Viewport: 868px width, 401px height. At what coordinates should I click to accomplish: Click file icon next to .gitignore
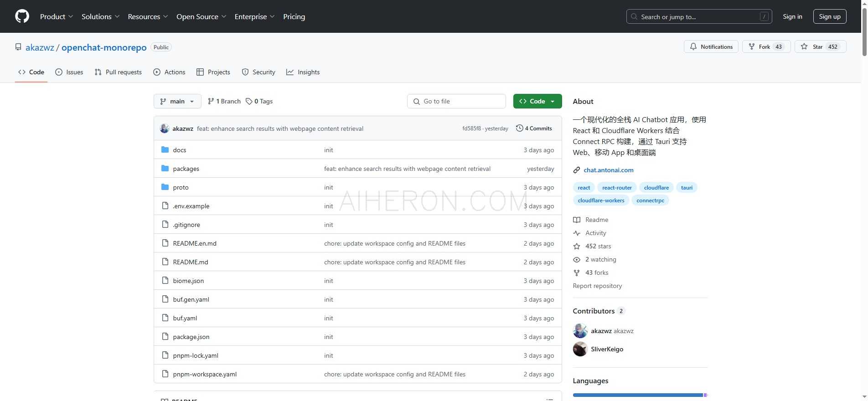(165, 224)
